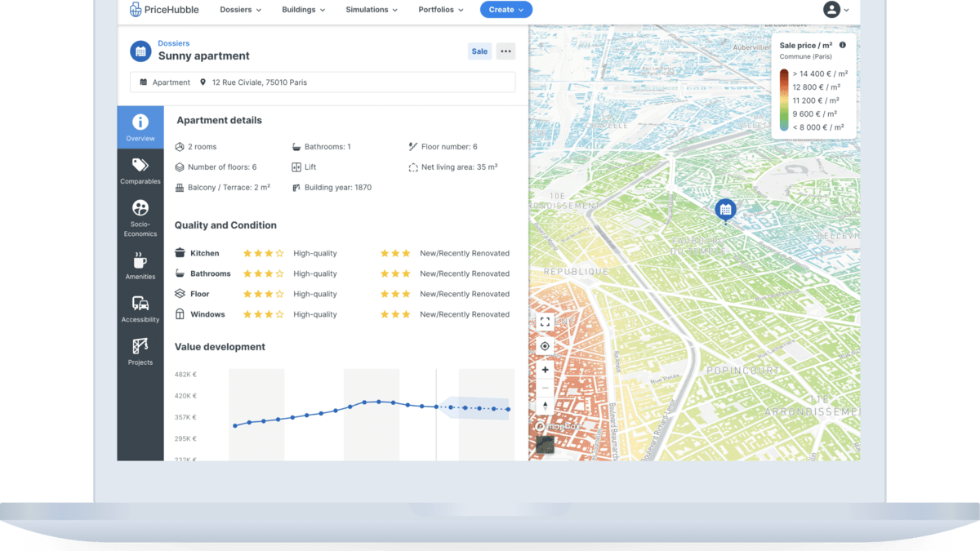This screenshot has height=551, width=980.
Task: Open the Accessibility sidebar tab
Action: tap(140, 309)
